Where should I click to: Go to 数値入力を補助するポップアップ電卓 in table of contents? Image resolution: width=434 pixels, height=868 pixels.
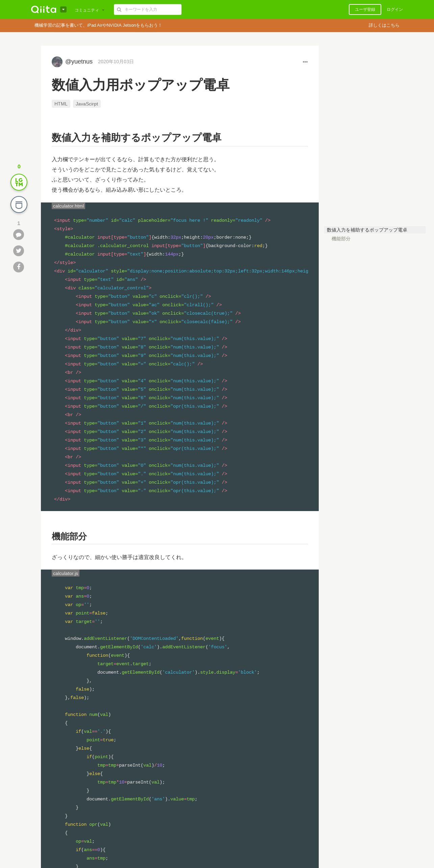[x=367, y=230]
